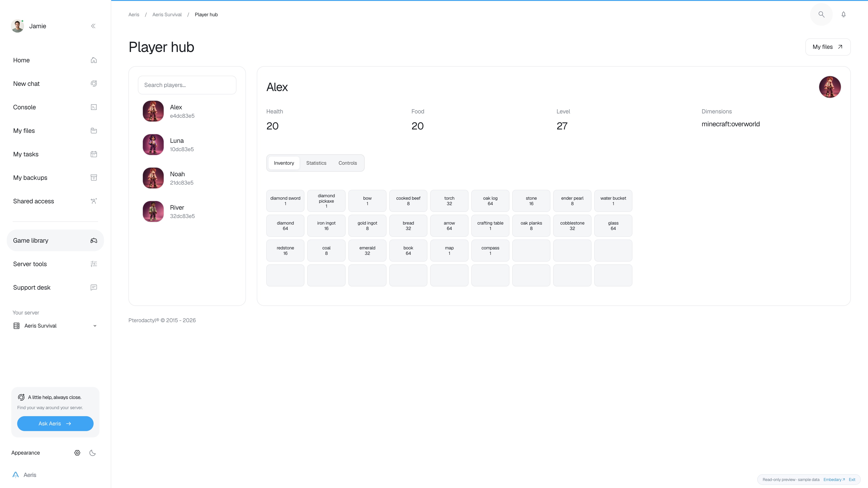Image resolution: width=868 pixels, height=488 pixels.
Task: Select player Luna 10dc83e5
Action: click(187, 145)
